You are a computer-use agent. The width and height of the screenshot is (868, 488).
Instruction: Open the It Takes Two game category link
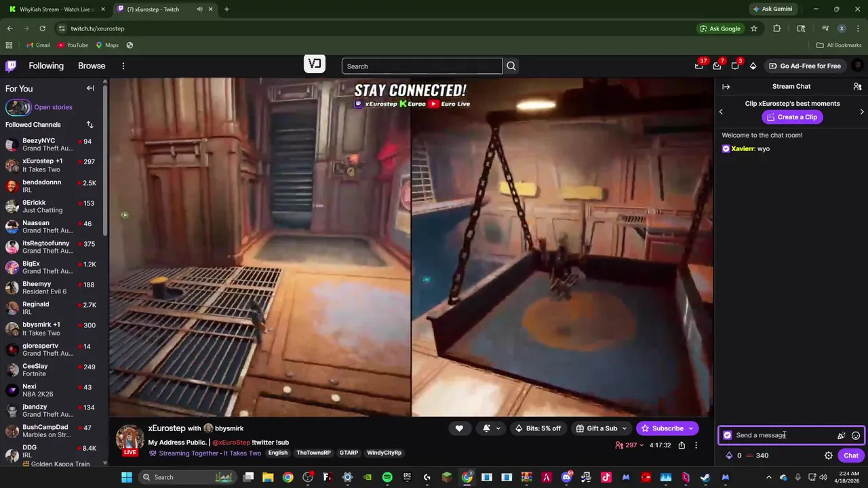(x=243, y=453)
